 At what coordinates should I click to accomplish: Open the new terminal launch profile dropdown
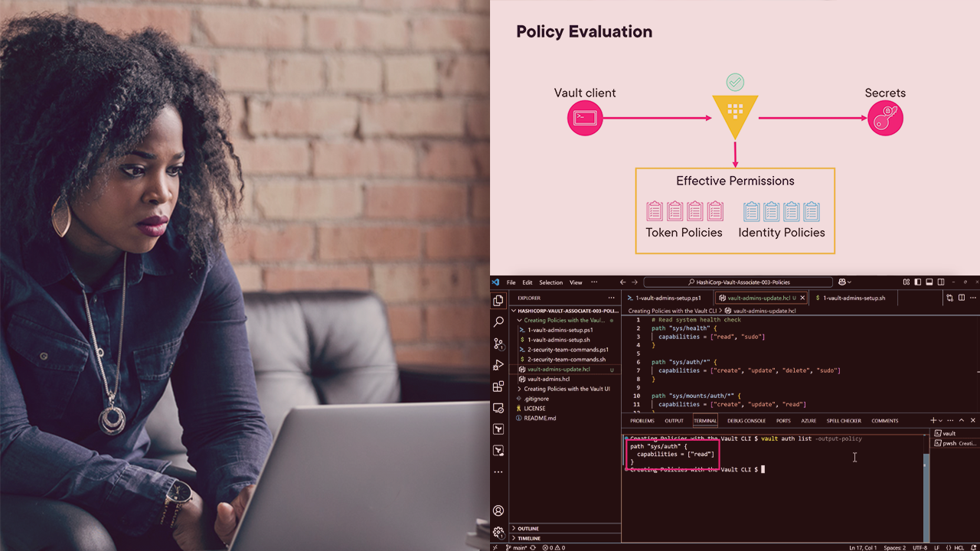point(940,421)
